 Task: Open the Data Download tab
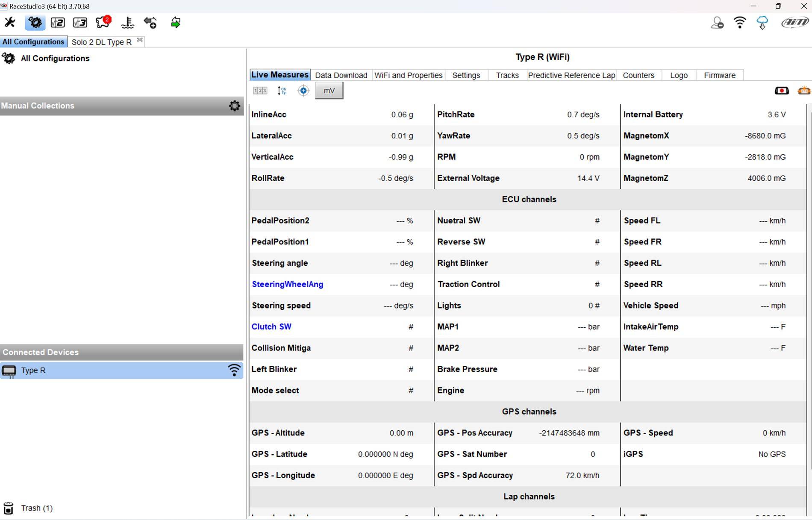click(x=341, y=75)
